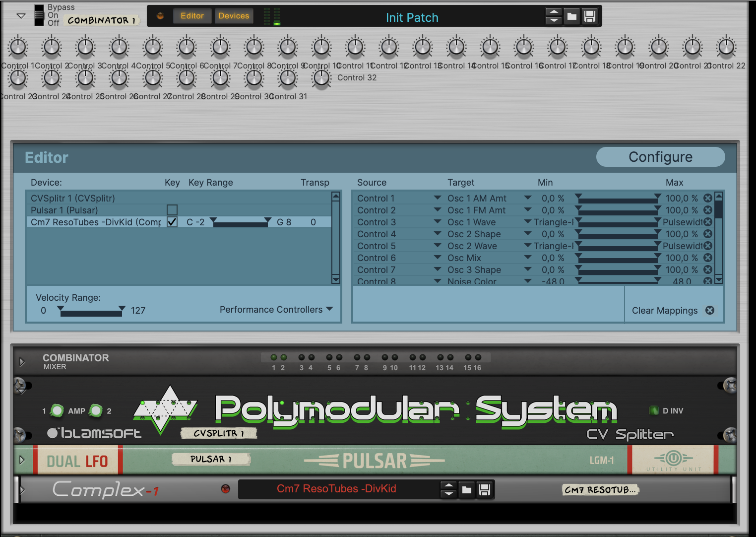The width and height of the screenshot is (756, 537).
Task: Expand the Combinator Mixer section
Action: click(22, 362)
